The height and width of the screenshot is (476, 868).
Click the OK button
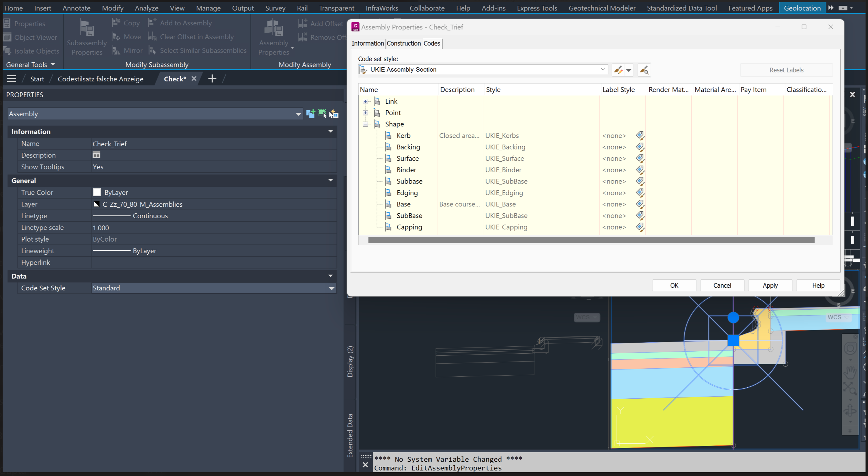pyautogui.click(x=674, y=285)
